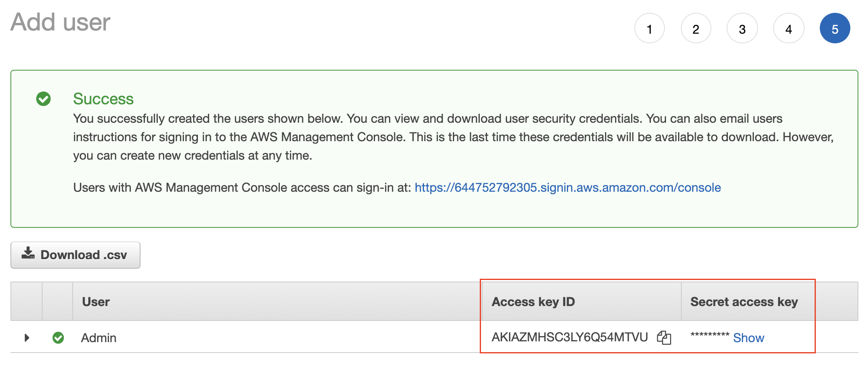Select the Admin user name in the table
Viewport: 868px width, 365px height.
pos(99,338)
